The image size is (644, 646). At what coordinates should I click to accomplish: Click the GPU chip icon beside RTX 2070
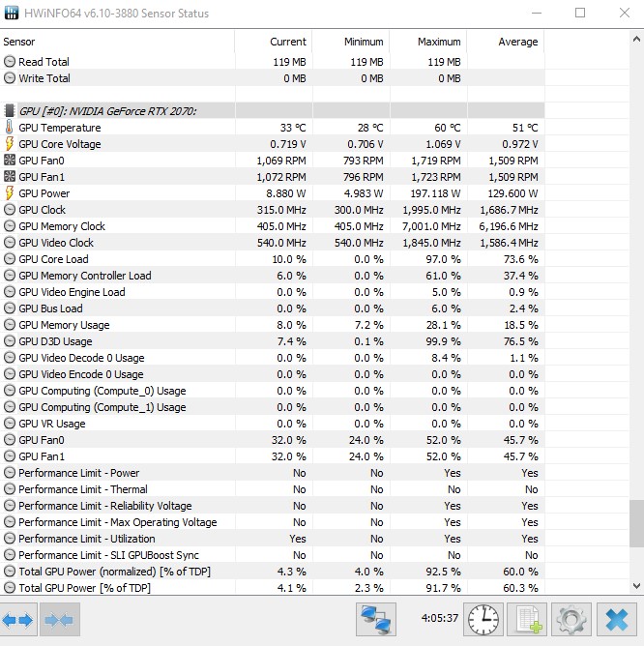tap(9, 111)
